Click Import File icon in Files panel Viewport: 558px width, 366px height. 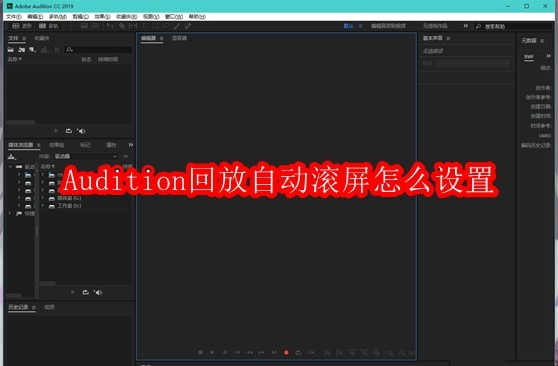point(22,49)
